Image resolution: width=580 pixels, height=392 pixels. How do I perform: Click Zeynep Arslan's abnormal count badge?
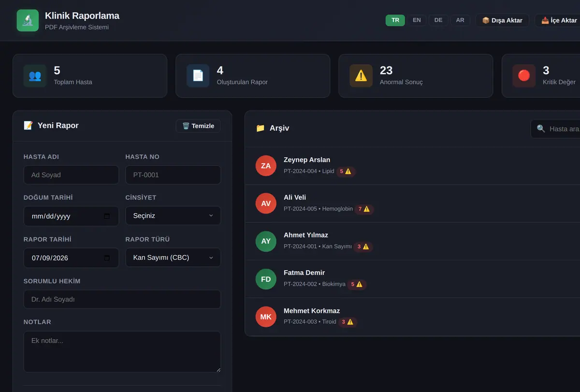coord(346,171)
